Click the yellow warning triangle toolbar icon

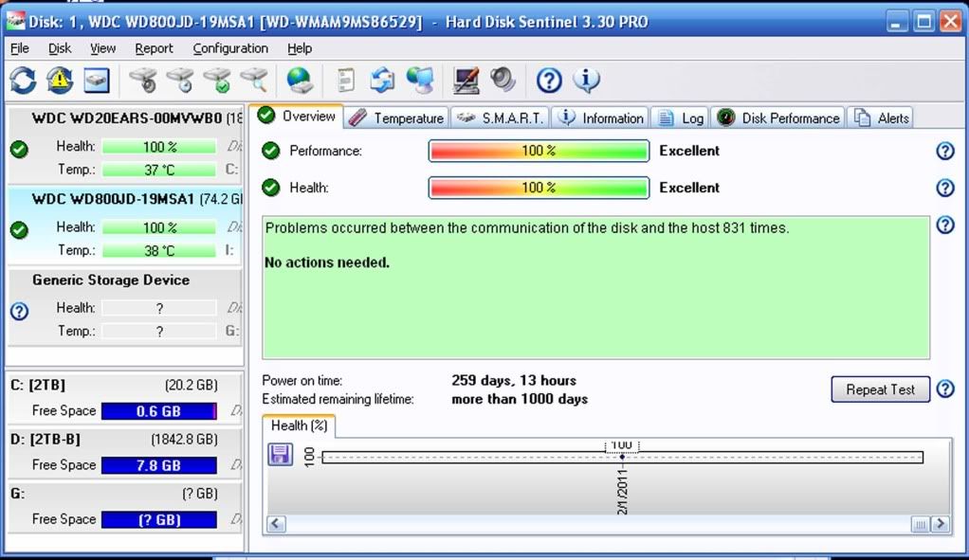tap(59, 81)
